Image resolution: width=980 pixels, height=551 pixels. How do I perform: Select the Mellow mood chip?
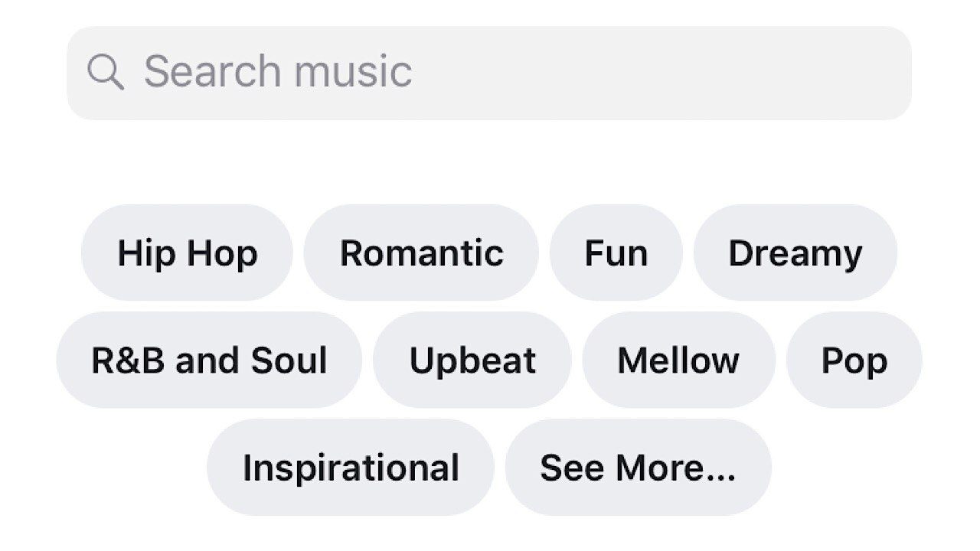coord(678,360)
